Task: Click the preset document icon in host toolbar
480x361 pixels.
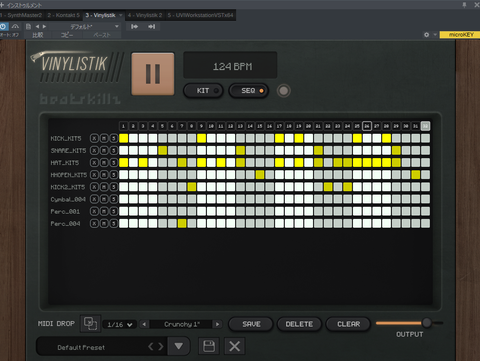Action: pyautogui.click(x=28, y=26)
